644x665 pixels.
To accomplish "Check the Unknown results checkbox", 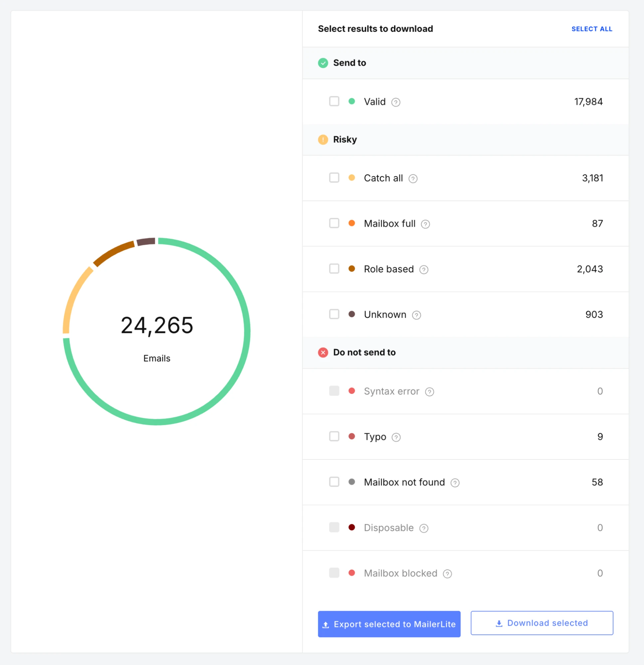I will point(334,314).
